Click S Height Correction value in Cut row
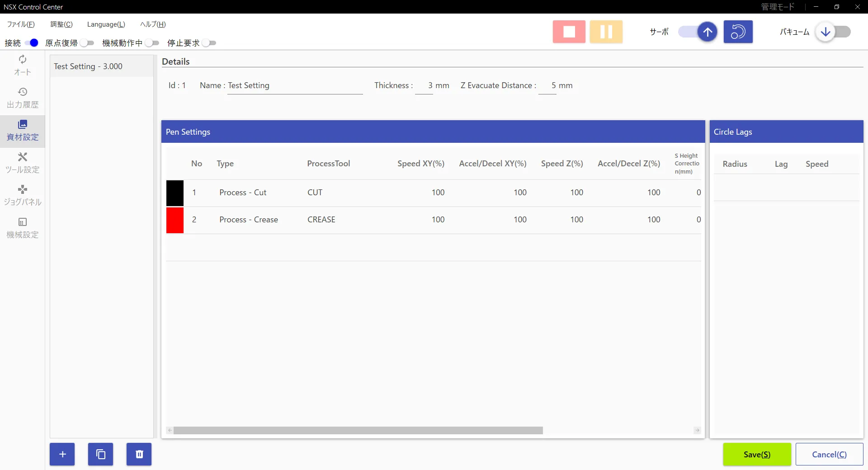The width and height of the screenshot is (868, 470). [x=698, y=193]
